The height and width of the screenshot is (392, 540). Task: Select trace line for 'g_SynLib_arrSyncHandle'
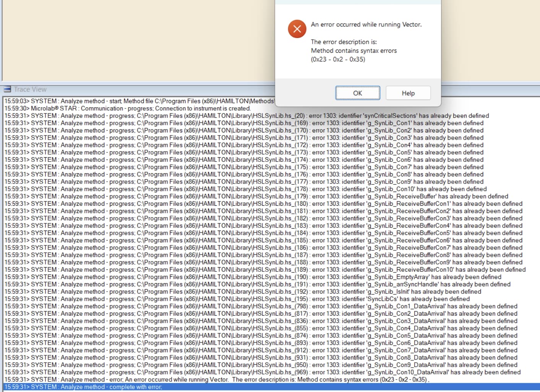pos(258,284)
